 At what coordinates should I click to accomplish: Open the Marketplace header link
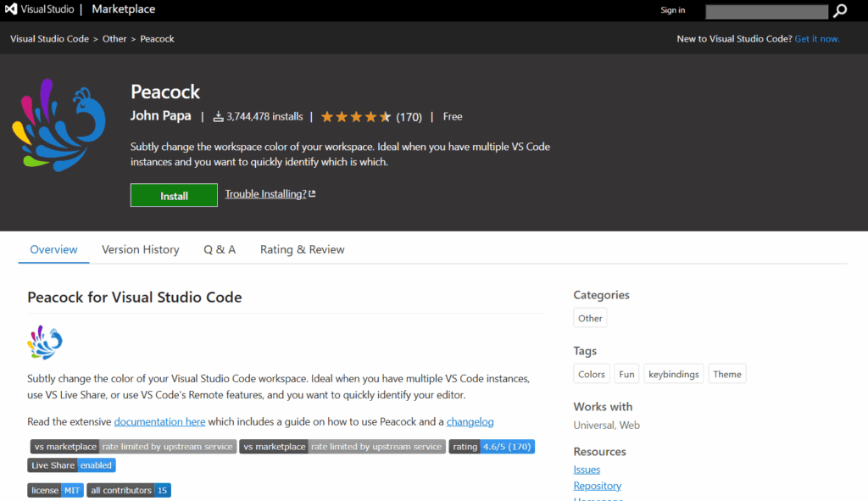pyautogui.click(x=124, y=9)
